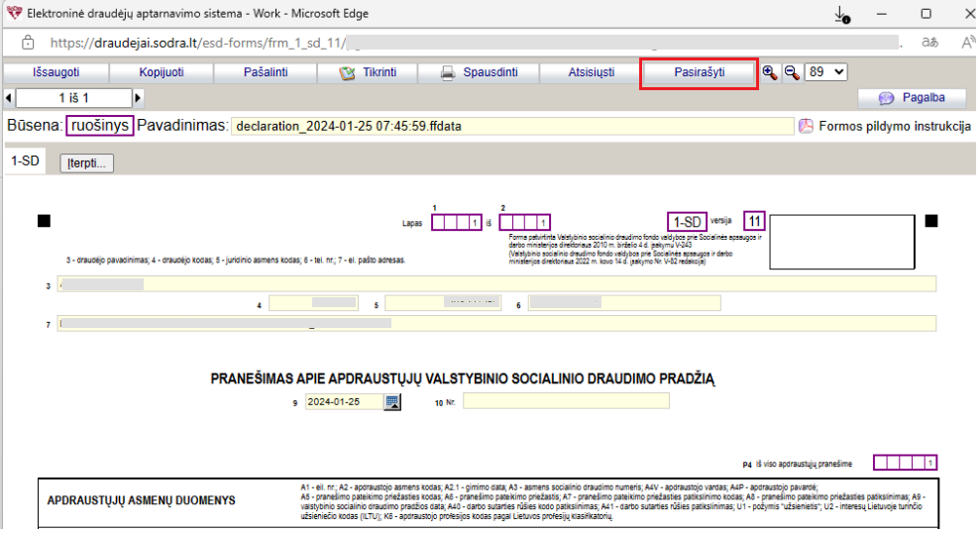Screen dimensions: 980x535
Task: Click the Atsisiųsti download button
Action: click(591, 72)
